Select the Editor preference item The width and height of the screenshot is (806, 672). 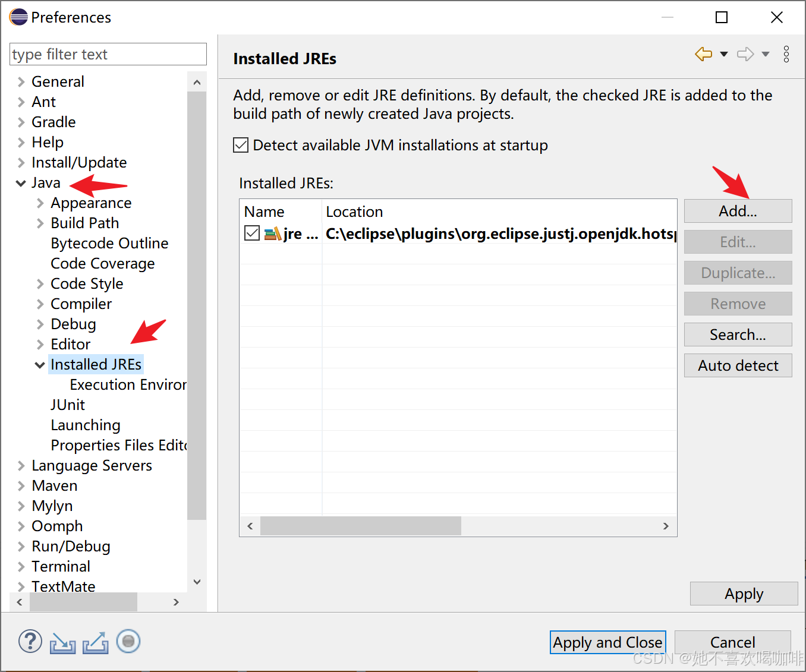point(71,345)
